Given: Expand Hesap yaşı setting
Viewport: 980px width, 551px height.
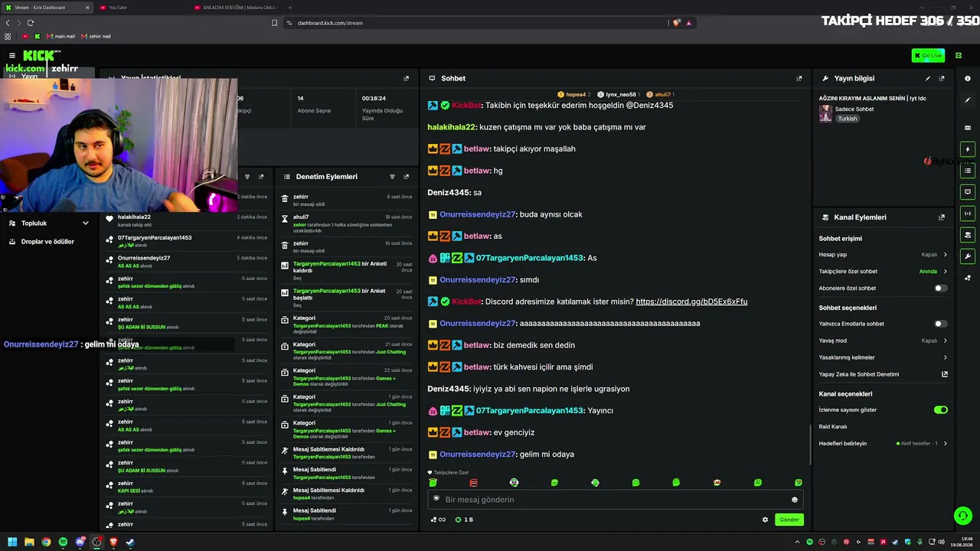Looking at the screenshot, I should pyautogui.click(x=883, y=255).
